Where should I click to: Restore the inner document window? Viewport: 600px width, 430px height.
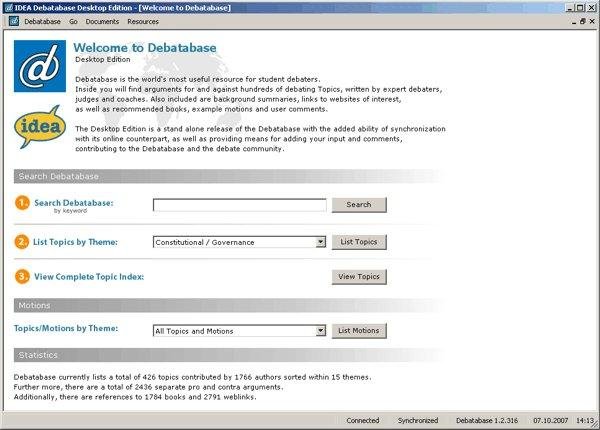[x=583, y=21]
